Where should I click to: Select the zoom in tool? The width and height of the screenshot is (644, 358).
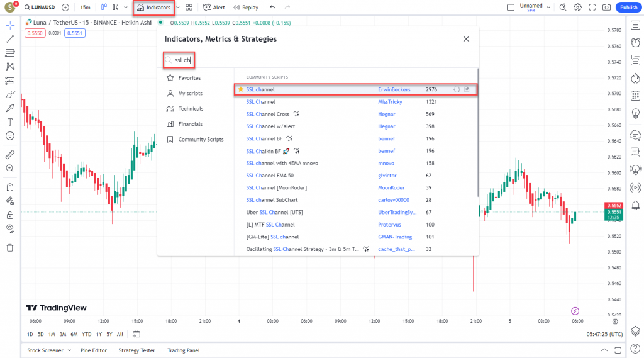click(x=10, y=168)
